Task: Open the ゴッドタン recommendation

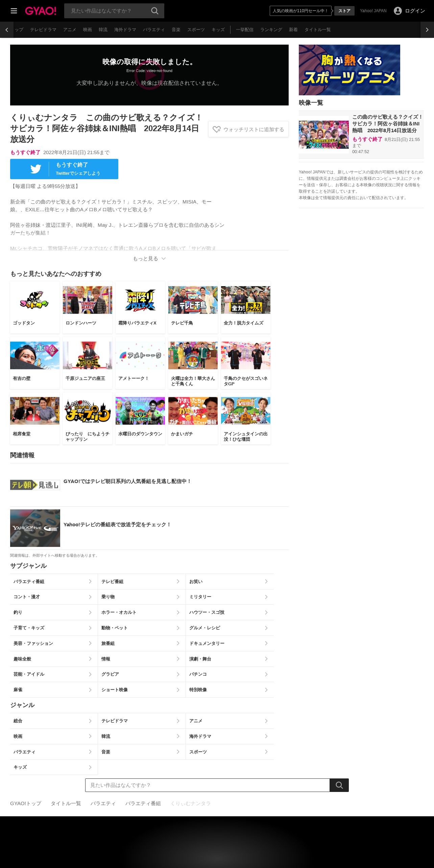Action: pyautogui.click(x=35, y=308)
